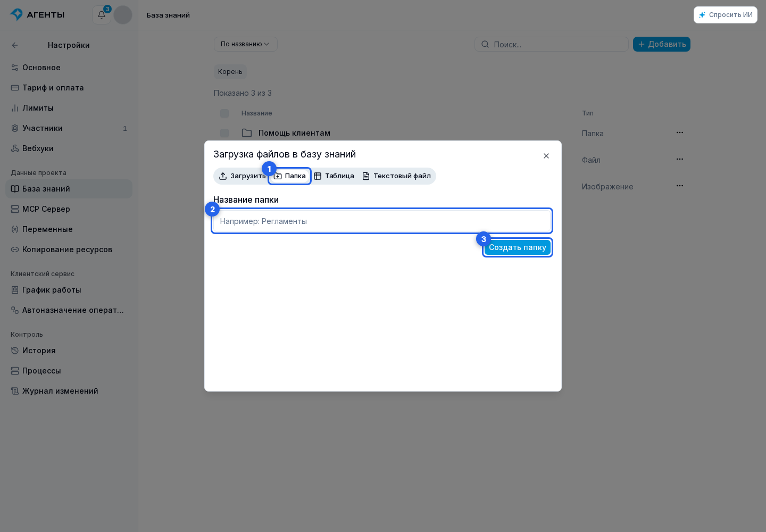
Task: Click the История clock icon
Action: pyautogui.click(x=15, y=351)
